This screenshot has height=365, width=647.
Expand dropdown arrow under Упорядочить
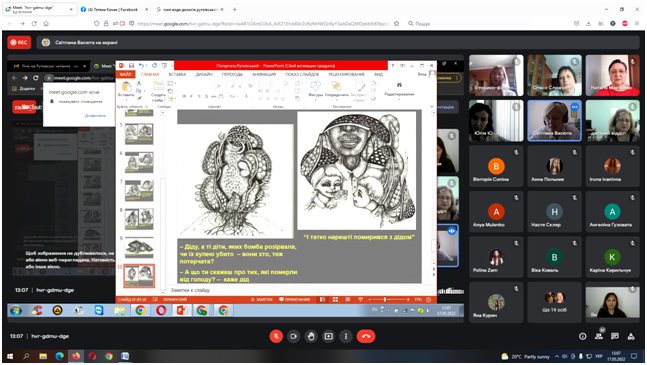click(x=337, y=99)
